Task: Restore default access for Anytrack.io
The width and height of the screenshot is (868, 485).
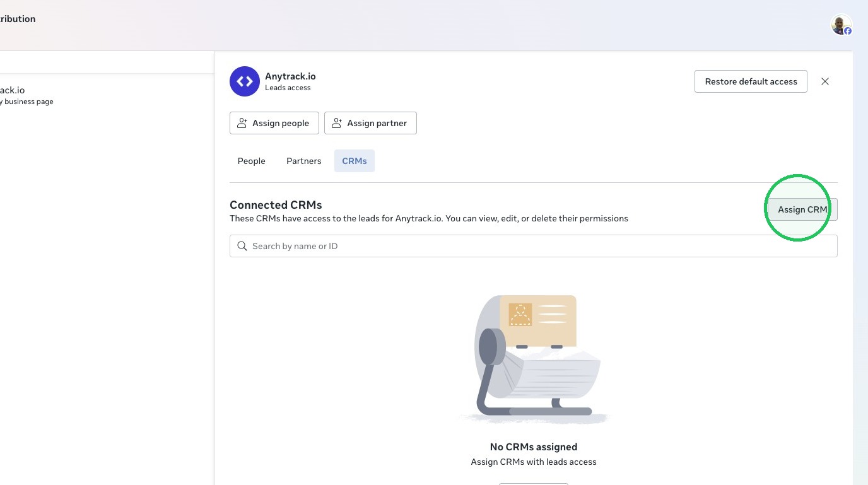Action: (x=751, y=81)
